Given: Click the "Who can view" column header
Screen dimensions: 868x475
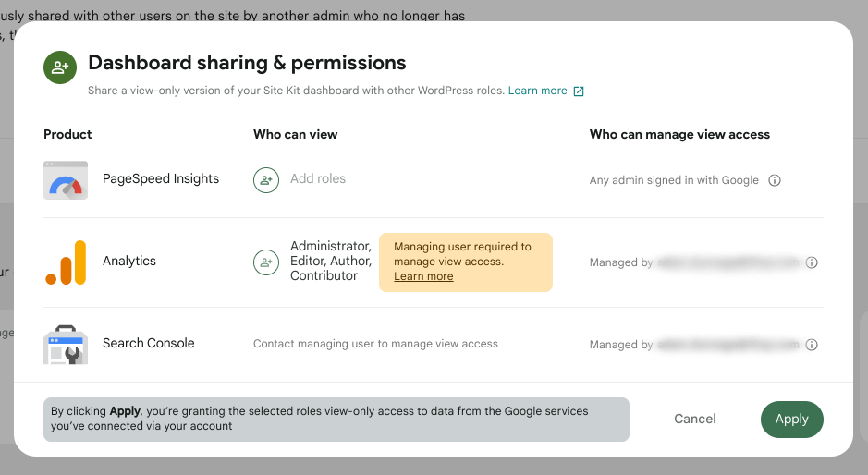Looking at the screenshot, I should [295, 135].
